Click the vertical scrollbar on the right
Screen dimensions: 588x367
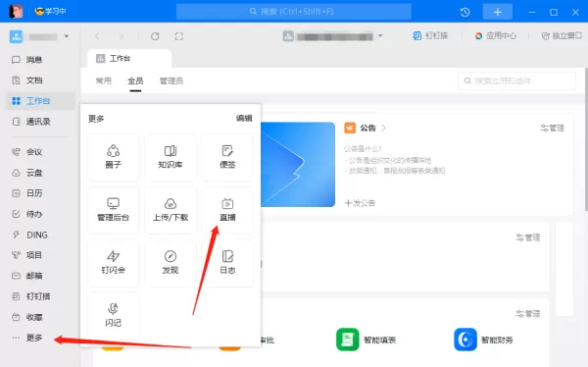(586, 139)
